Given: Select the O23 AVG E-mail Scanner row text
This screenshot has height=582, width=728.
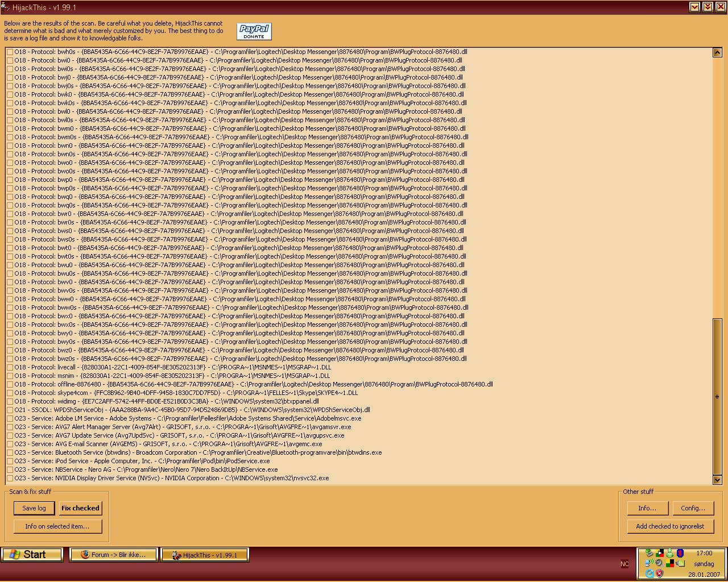Looking at the screenshot, I should 168,444.
